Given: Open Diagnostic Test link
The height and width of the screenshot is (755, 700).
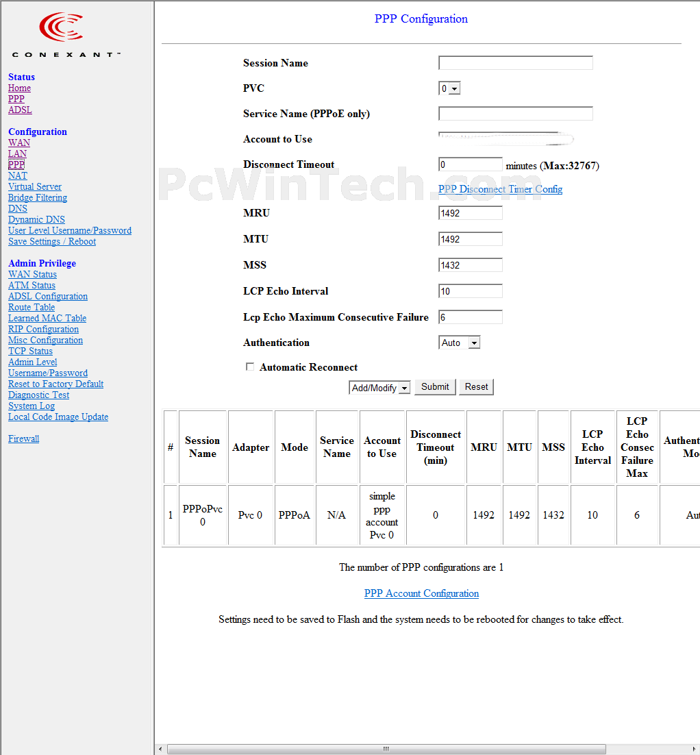Looking at the screenshot, I should tap(38, 395).
